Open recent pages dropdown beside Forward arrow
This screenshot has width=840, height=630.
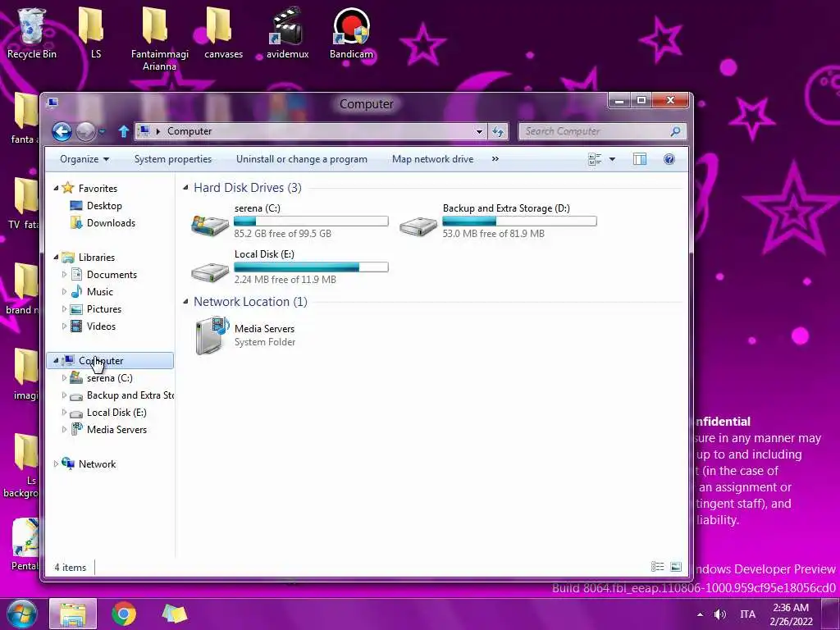102,132
